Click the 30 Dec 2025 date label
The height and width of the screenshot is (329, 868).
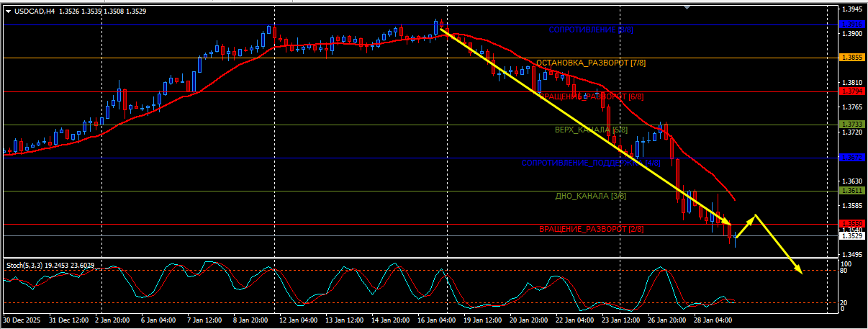[22, 320]
